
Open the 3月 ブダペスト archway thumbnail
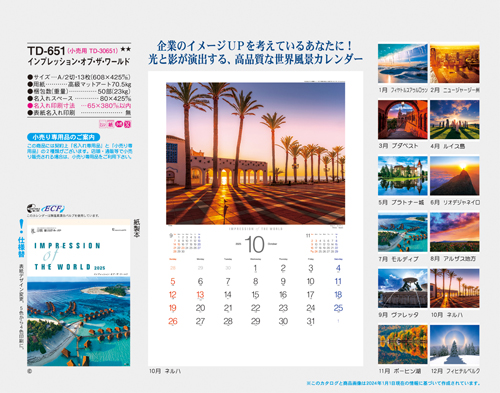coord(403,120)
